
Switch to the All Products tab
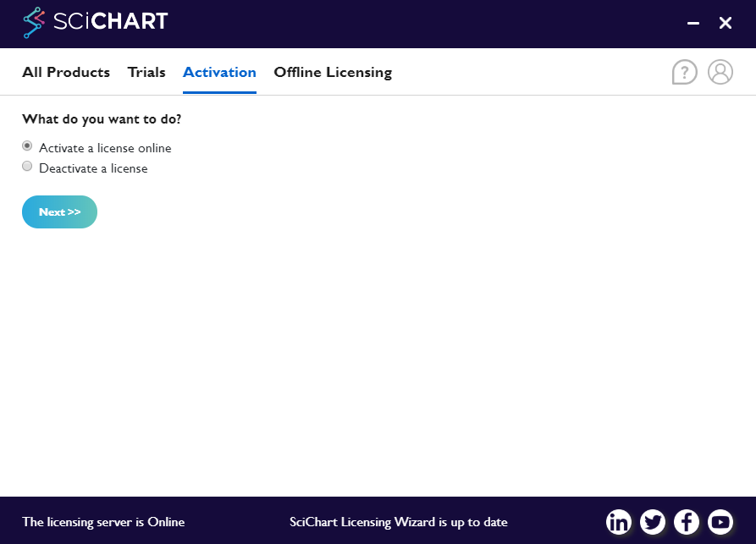pos(65,72)
